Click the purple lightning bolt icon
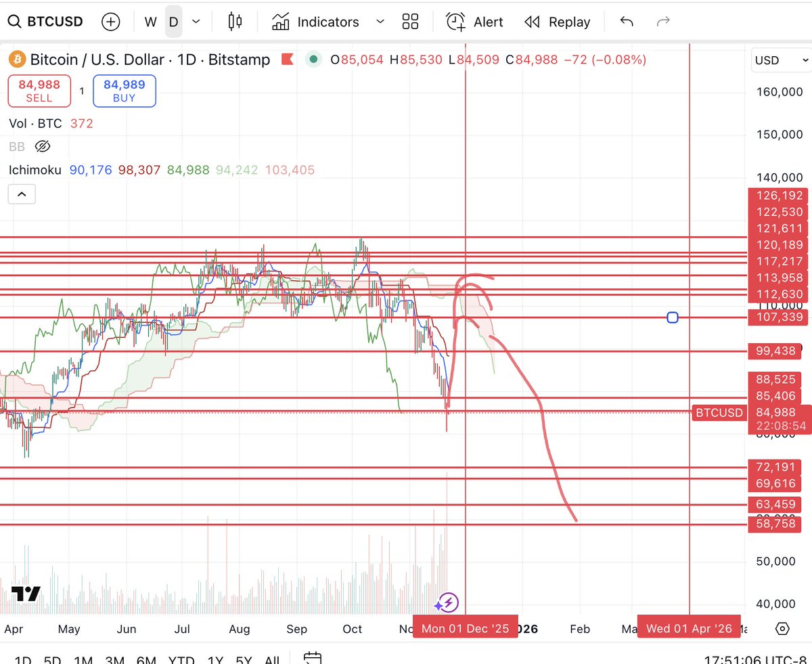The width and height of the screenshot is (812, 664). click(x=447, y=602)
